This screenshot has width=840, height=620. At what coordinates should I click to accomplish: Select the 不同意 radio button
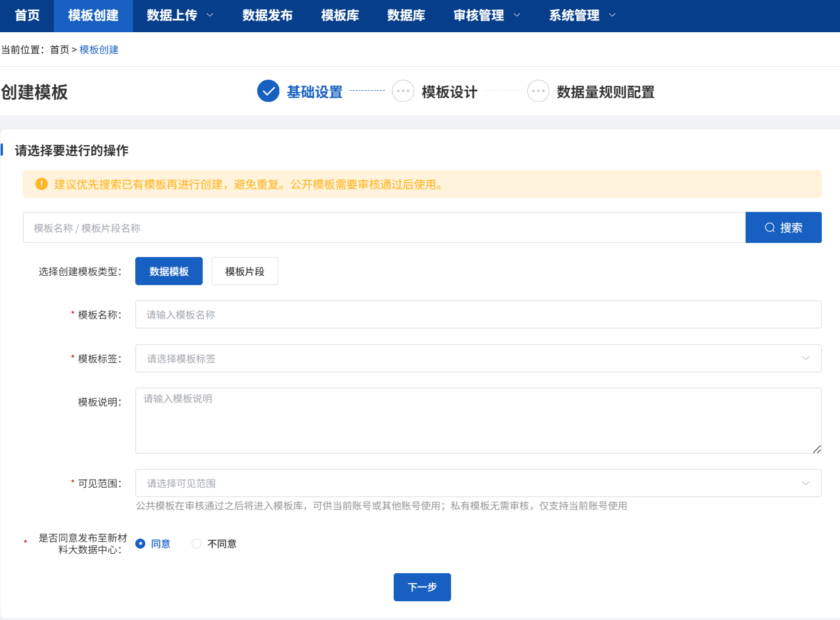[197, 544]
